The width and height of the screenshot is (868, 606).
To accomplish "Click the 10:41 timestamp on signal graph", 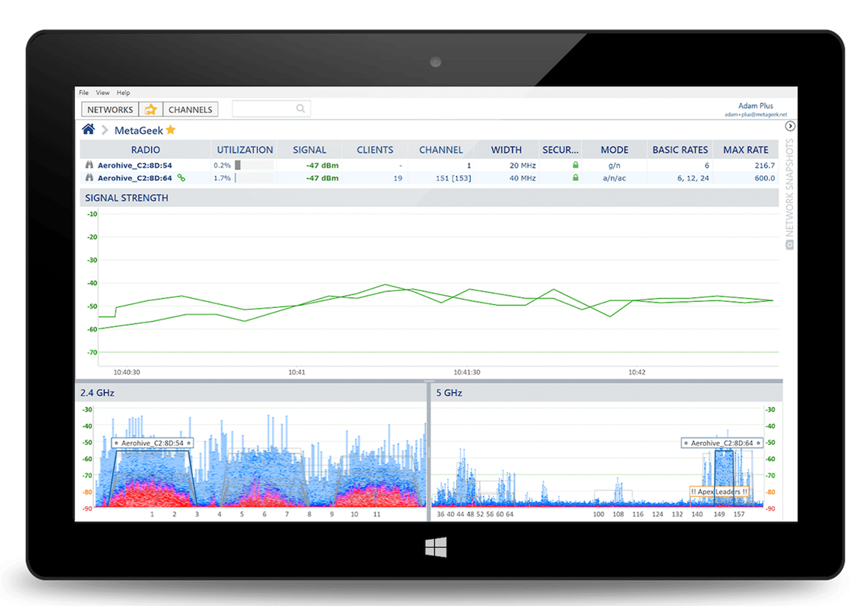I will click(297, 373).
